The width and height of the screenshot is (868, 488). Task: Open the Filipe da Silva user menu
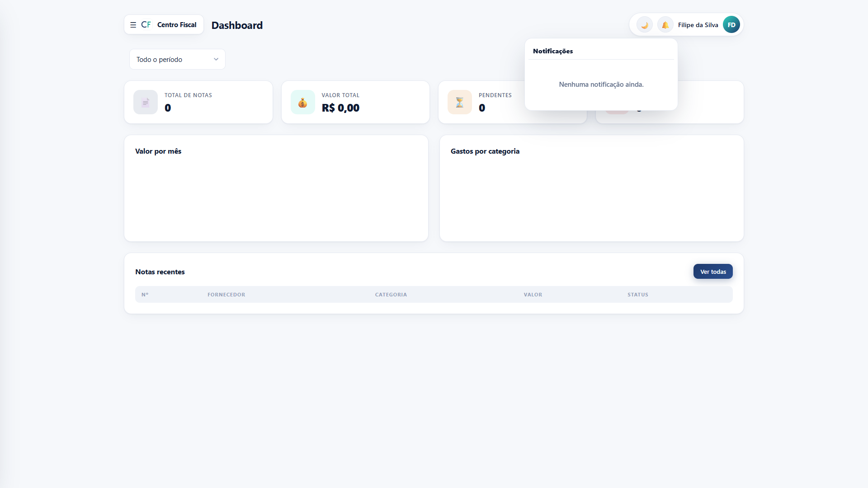point(698,25)
